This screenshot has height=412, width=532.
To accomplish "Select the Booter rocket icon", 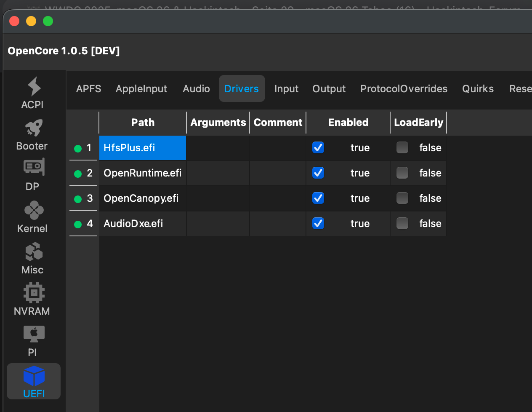I will tap(34, 128).
